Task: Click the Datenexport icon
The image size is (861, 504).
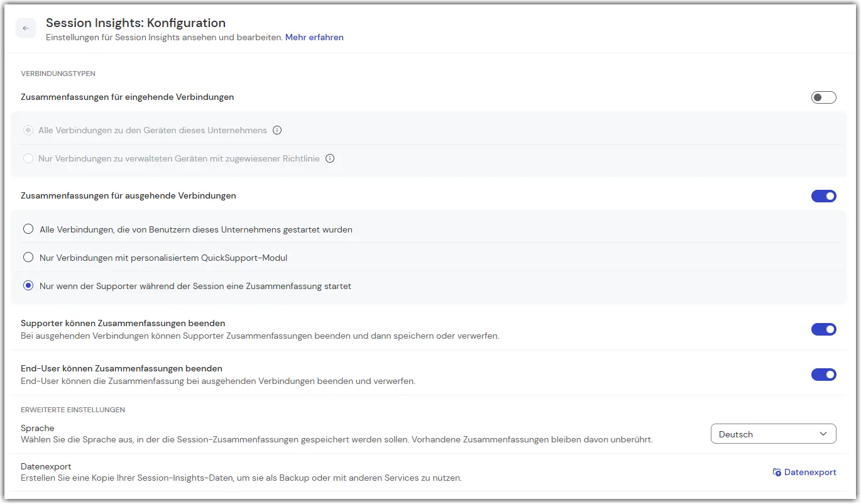Action: click(777, 473)
